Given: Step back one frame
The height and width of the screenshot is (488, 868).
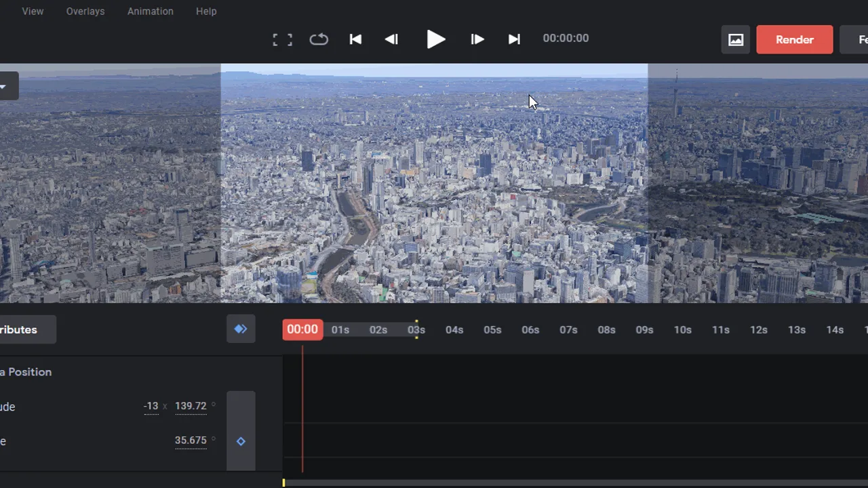Looking at the screenshot, I should [391, 39].
